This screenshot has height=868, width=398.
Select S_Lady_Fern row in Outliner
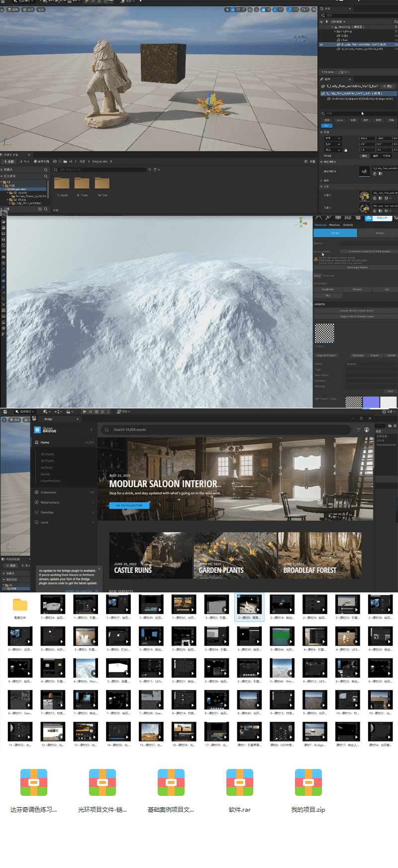(x=358, y=44)
